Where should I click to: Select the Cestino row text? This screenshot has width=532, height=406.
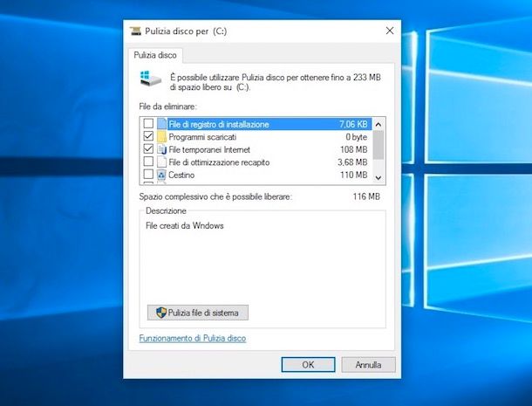click(181, 175)
